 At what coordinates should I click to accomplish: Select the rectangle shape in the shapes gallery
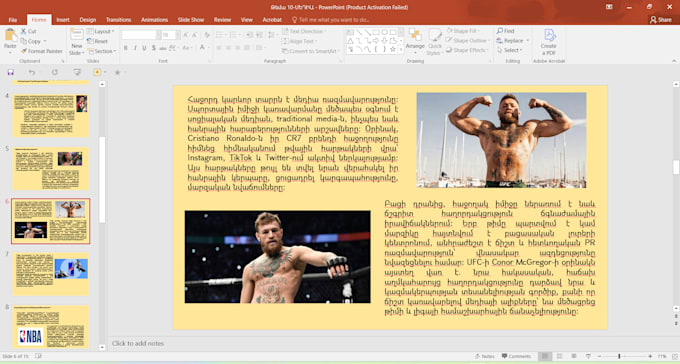pos(376,32)
